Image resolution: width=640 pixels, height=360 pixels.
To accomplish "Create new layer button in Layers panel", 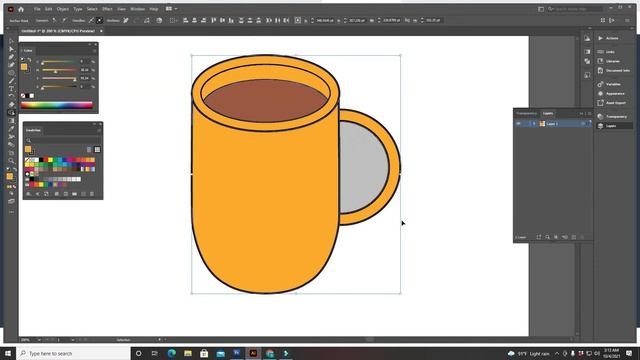I will [x=573, y=237].
